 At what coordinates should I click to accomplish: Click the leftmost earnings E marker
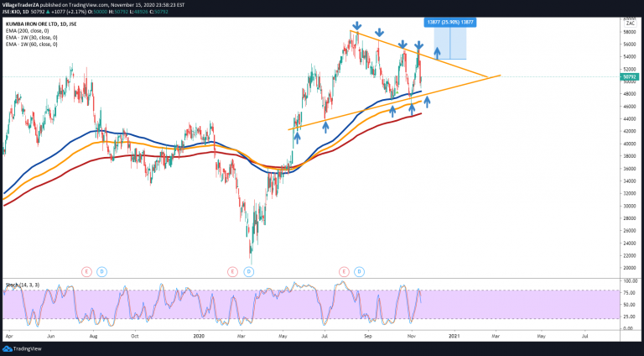click(86, 271)
